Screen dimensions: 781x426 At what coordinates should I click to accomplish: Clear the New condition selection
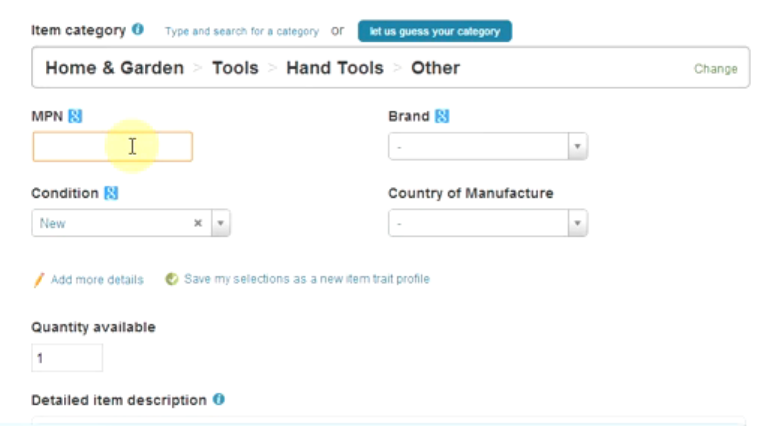point(198,223)
